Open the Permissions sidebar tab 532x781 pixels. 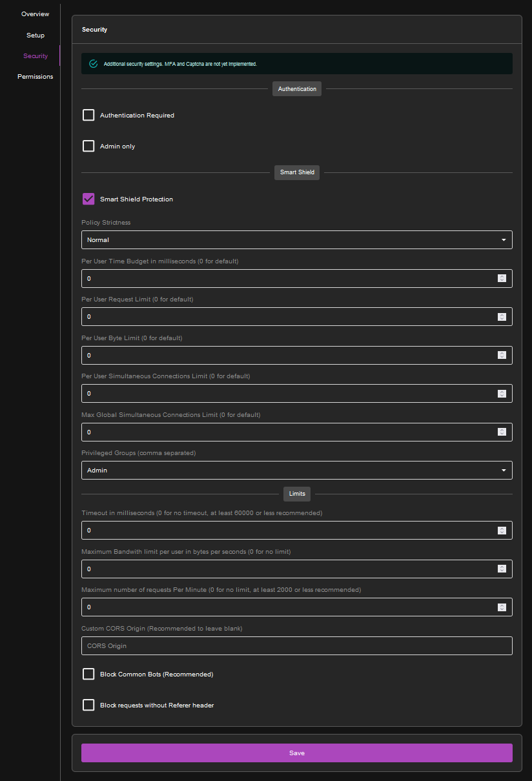[x=35, y=77]
